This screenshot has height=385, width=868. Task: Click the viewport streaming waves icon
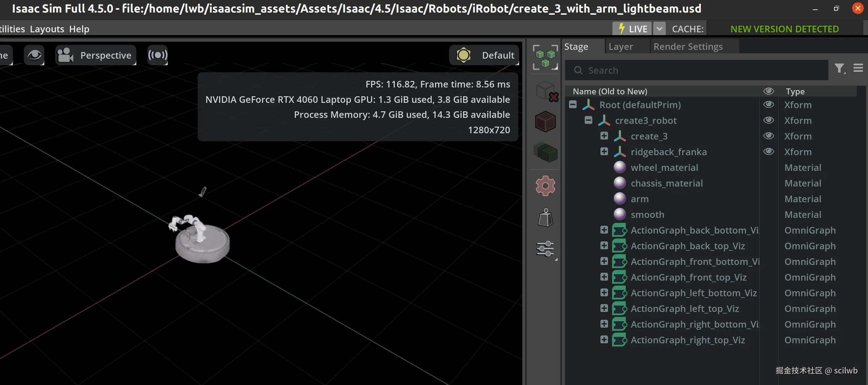(x=157, y=55)
